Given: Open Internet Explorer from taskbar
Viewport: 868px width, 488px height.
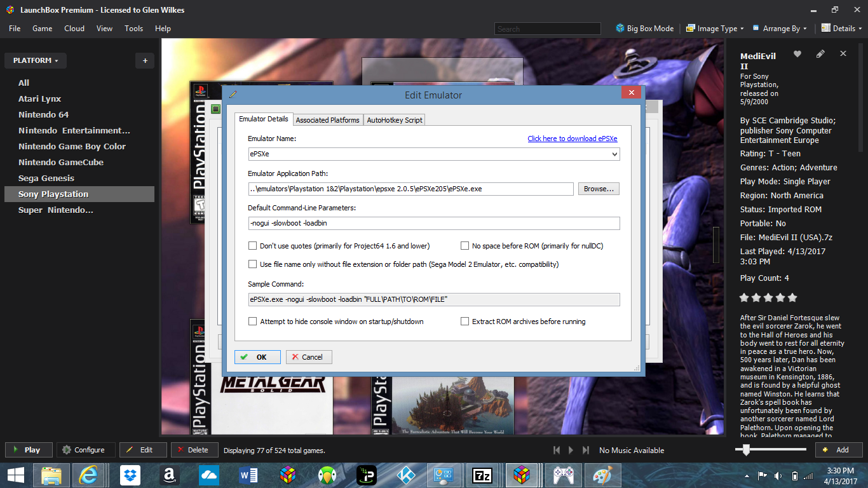Looking at the screenshot, I should click(x=89, y=475).
